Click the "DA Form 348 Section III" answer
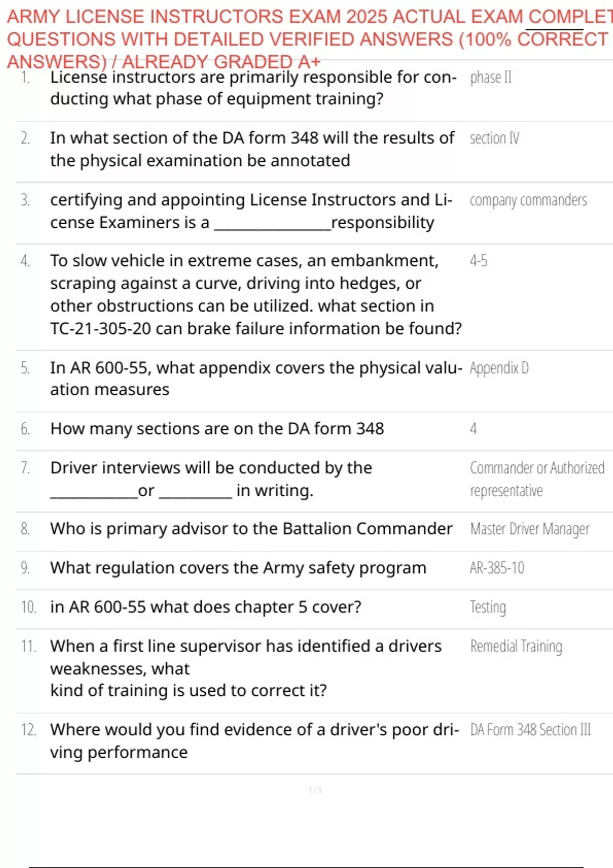Screen dimensions: 613x868 (x=530, y=730)
